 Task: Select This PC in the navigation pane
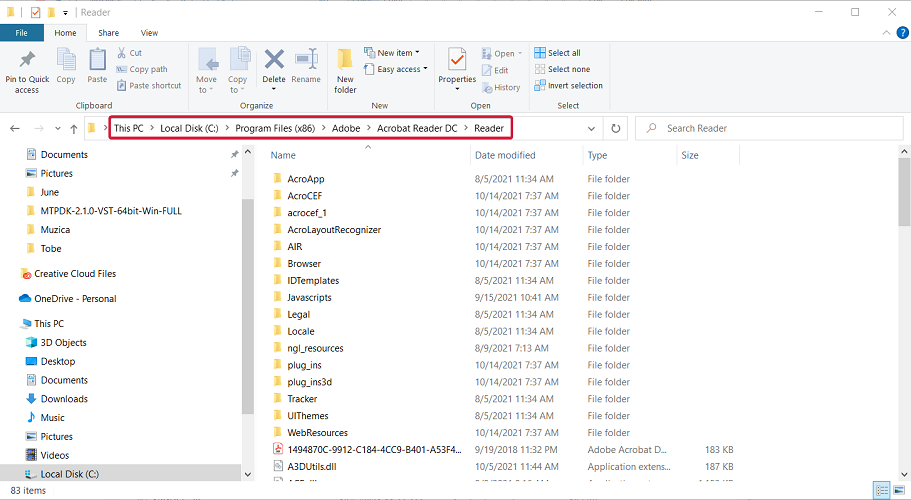point(42,323)
